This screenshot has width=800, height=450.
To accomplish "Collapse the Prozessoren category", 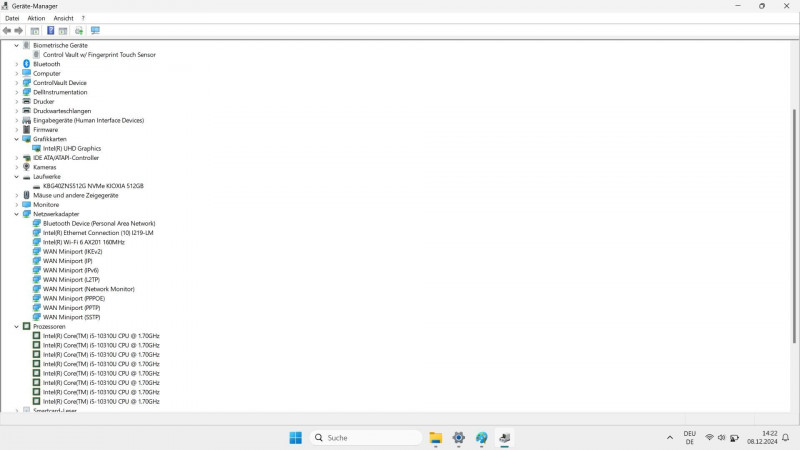I will (x=16, y=327).
